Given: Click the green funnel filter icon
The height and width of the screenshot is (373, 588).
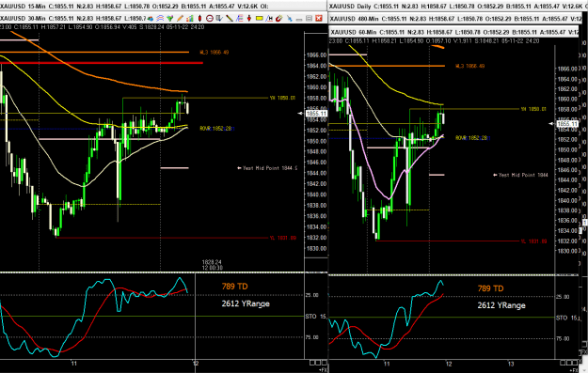Looking at the screenshot, I should tap(170, 19).
